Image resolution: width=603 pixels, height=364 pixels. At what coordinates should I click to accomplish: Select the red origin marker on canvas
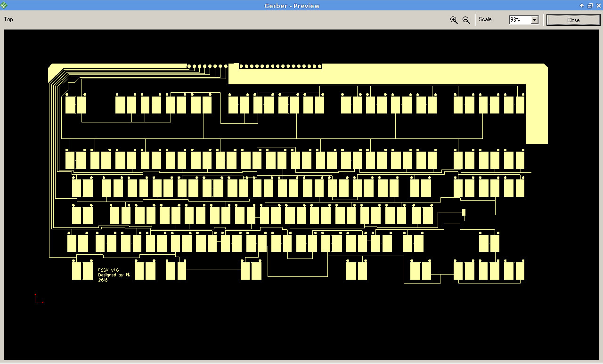[x=38, y=299]
